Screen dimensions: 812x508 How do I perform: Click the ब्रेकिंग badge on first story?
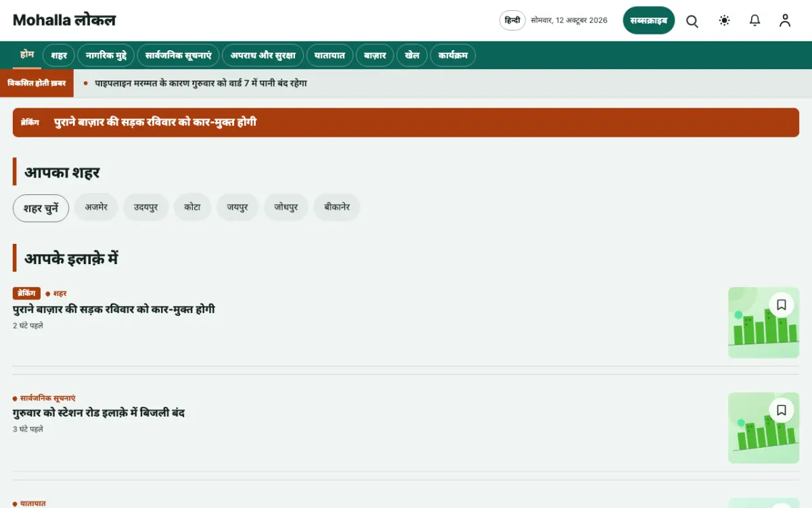pyautogui.click(x=26, y=293)
